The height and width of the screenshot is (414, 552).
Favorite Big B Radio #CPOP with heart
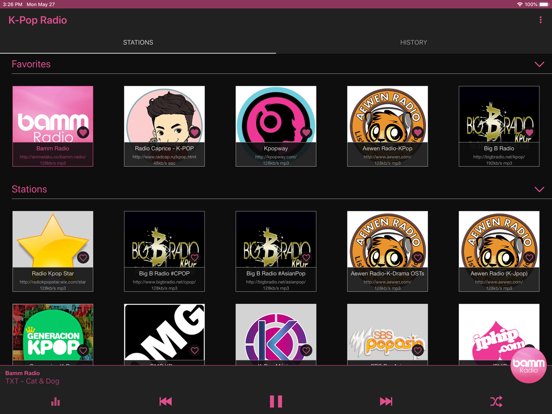(195, 257)
